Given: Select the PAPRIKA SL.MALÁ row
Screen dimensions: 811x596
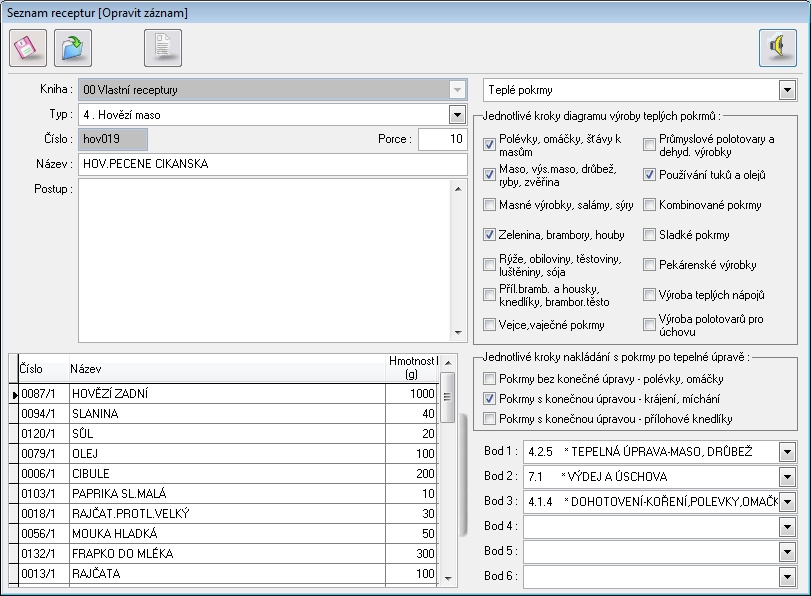Looking at the screenshot, I should (223, 494).
